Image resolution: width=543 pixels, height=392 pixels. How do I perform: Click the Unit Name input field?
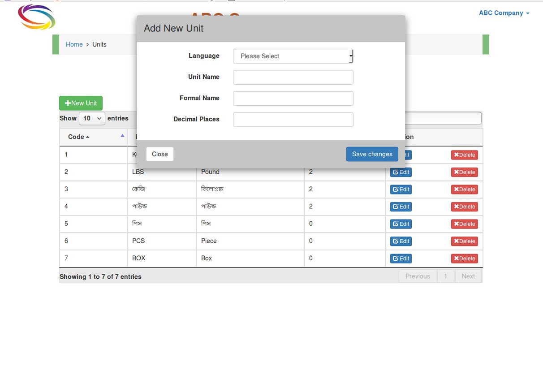pyautogui.click(x=293, y=77)
